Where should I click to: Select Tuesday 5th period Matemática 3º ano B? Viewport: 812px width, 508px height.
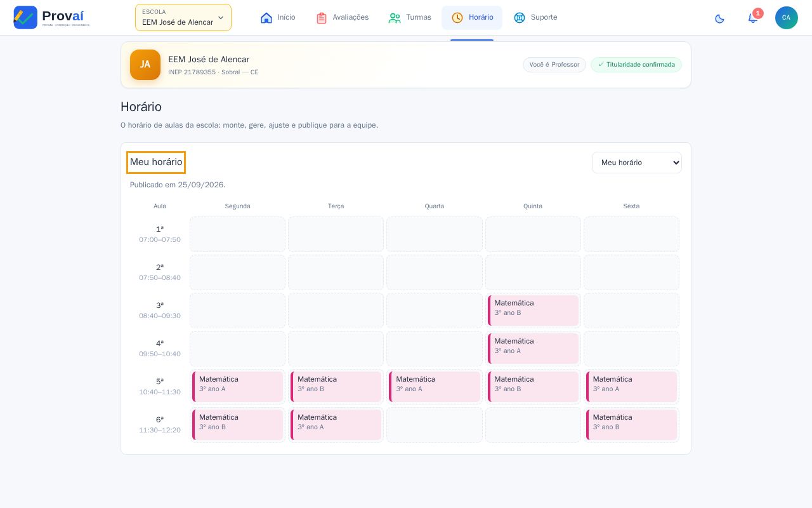tap(336, 387)
